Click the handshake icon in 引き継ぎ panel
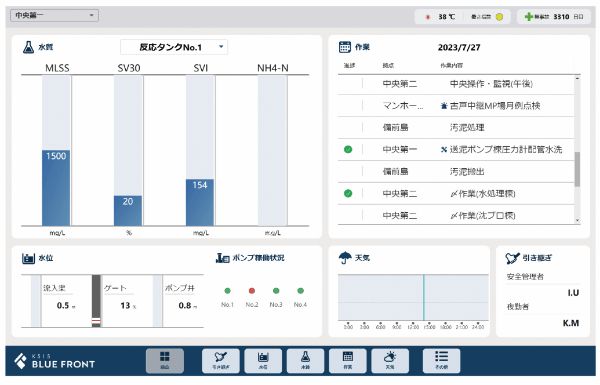The width and height of the screenshot is (600, 385). pos(512,258)
